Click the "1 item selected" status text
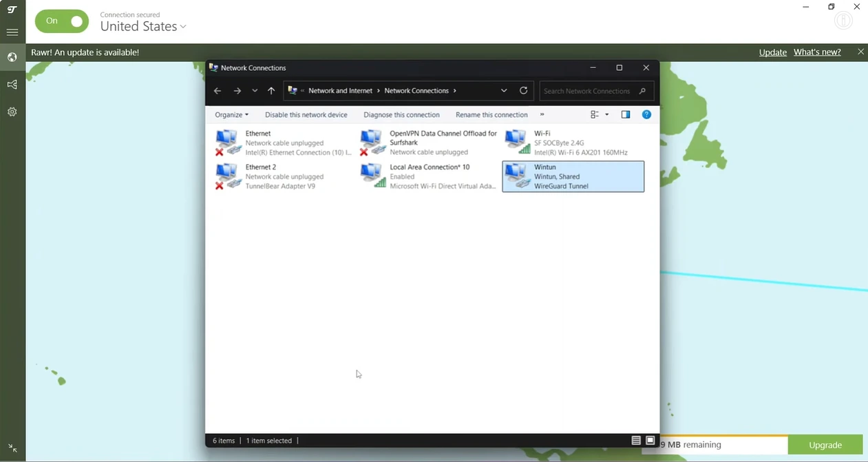 click(269, 441)
